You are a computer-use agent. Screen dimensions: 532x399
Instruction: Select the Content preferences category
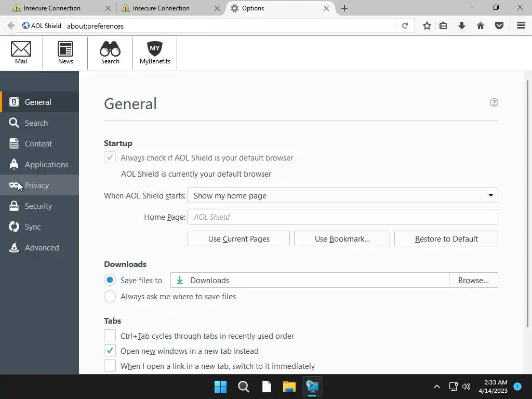coord(39,143)
